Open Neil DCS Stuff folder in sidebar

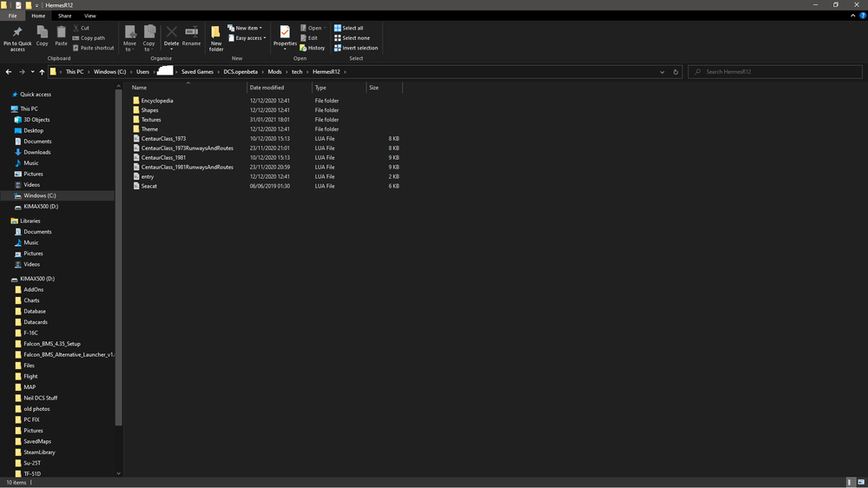click(x=41, y=399)
